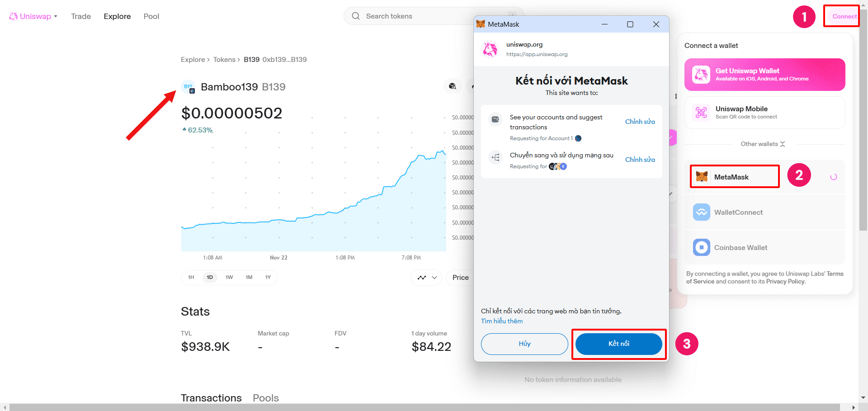Open the chart type line-graph dropdown
868x411 pixels.
427,278
